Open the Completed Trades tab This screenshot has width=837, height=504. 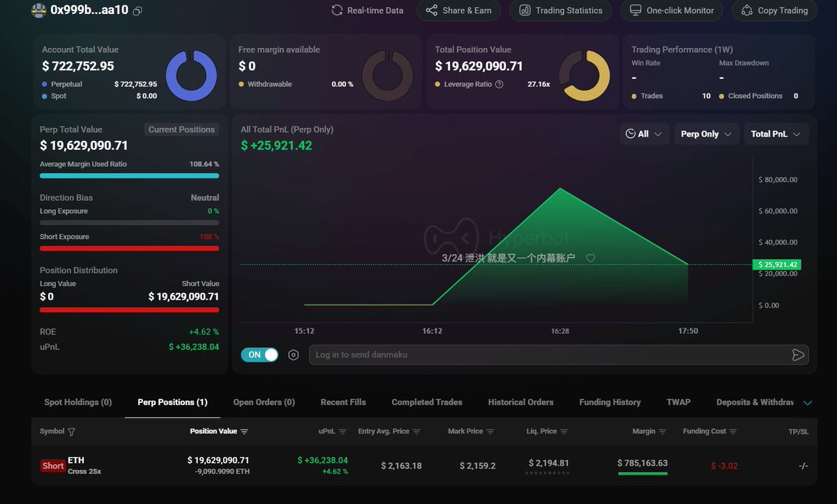tap(427, 402)
